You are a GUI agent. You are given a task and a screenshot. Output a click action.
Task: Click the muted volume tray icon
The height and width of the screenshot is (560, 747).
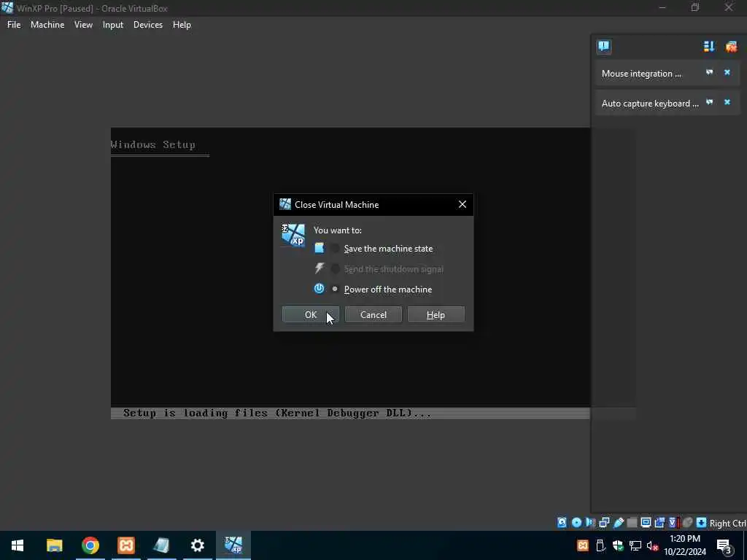coord(653,545)
